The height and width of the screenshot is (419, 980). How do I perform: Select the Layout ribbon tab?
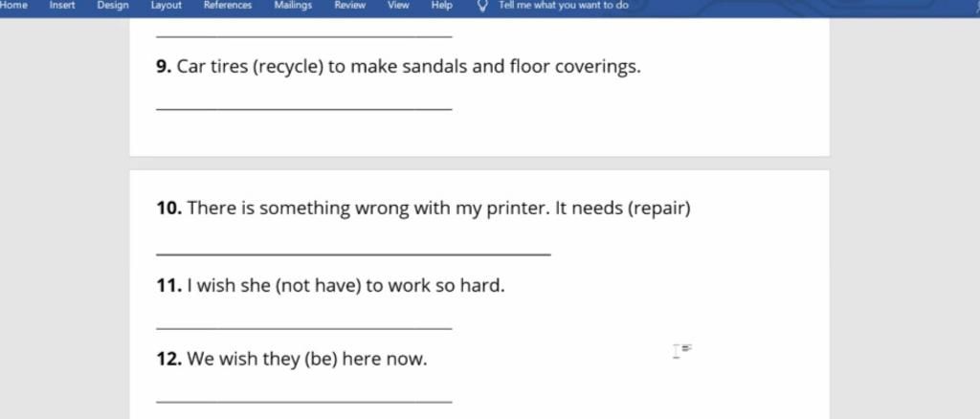click(x=167, y=5)
